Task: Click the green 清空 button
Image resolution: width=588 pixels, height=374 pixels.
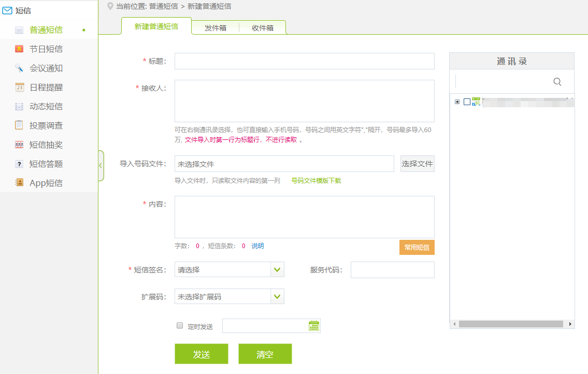Action: point(265,354)
